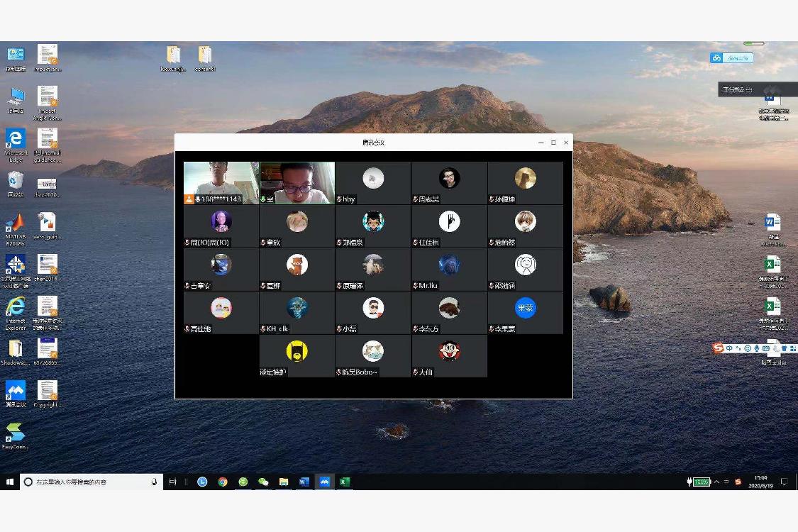Open Excel from the taskbar
Image resolution: width=798 pixels, height=532 pixels.
coord(344,482)
